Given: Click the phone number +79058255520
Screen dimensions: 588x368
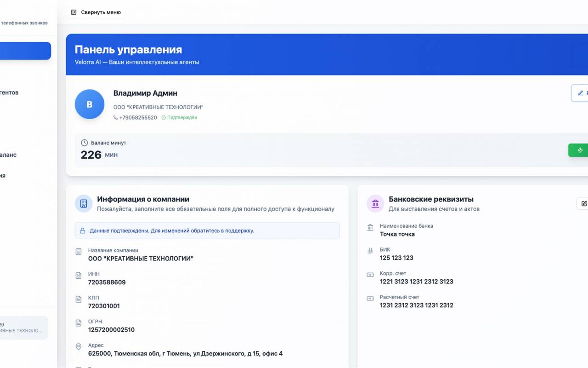Looking at the screenshot, I should point(138,118).
